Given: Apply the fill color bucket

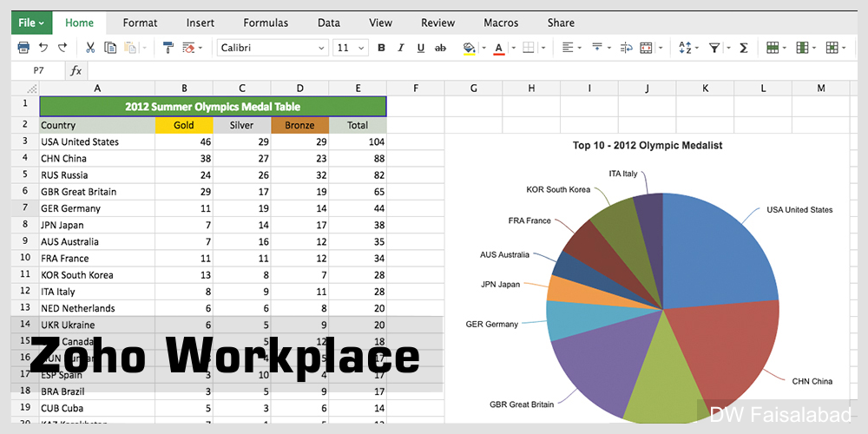Looking at the screenshot, I should pos(470,48).
